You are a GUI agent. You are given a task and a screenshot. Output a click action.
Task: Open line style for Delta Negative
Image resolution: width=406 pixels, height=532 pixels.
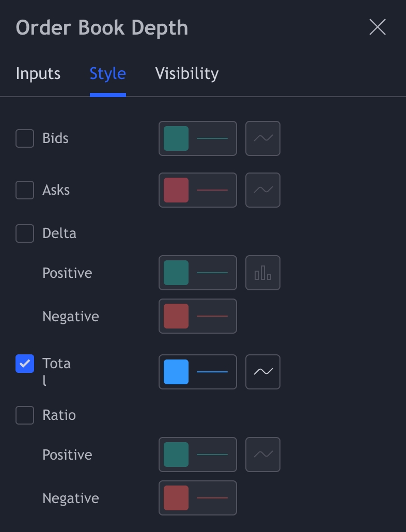[212, 316]
